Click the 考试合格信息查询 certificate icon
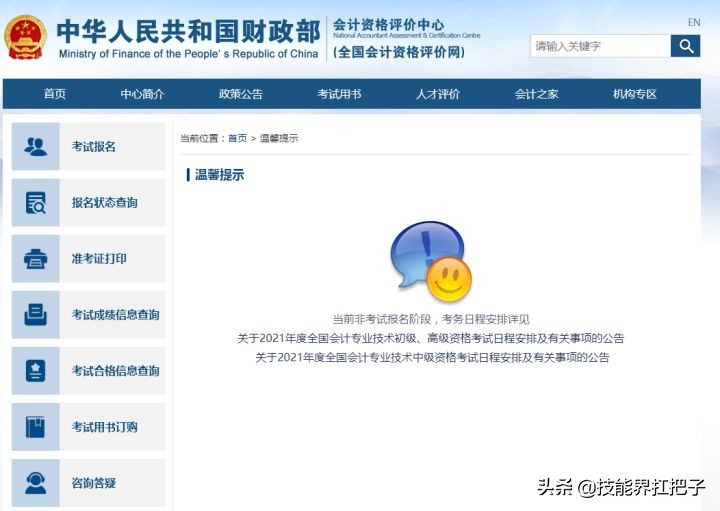This screenshot has width=720, height=511. coord(35,371)
